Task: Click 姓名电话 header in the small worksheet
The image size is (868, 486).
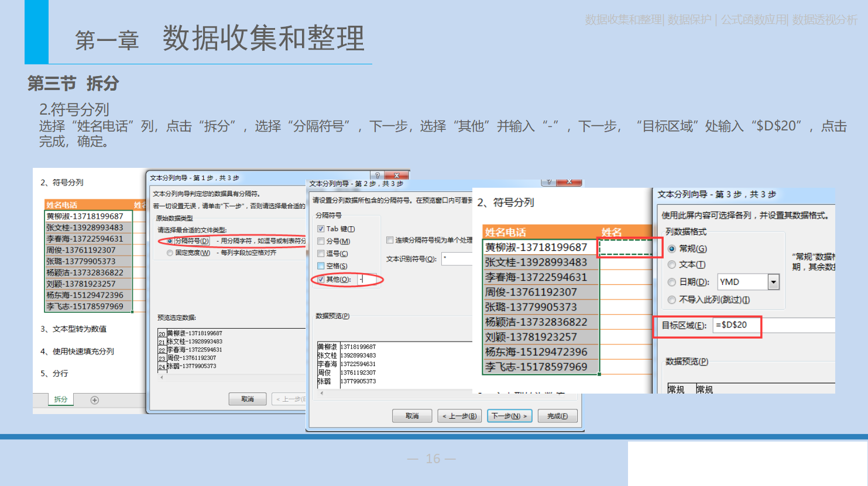Action: 61,205
